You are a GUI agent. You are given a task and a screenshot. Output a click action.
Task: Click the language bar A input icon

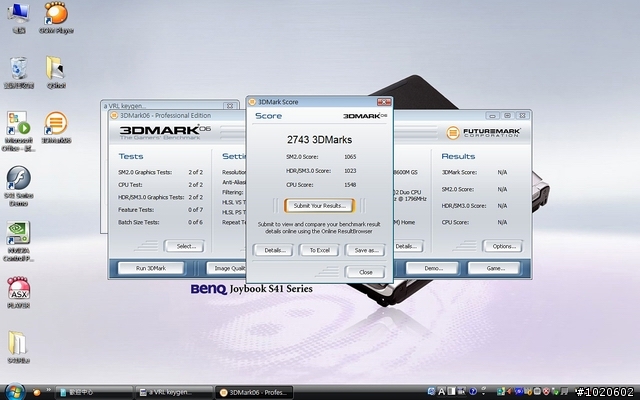(441, 392)
